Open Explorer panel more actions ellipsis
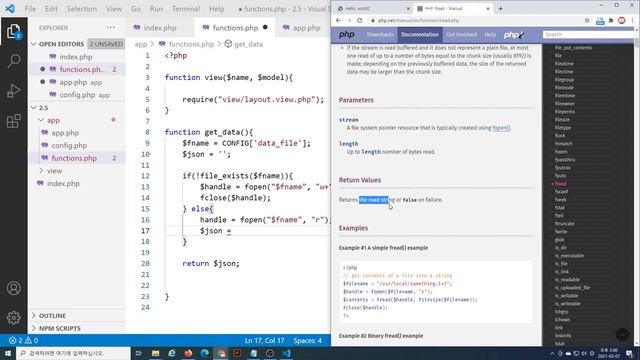This screenshot has width=640, height=360. (111, 28)
